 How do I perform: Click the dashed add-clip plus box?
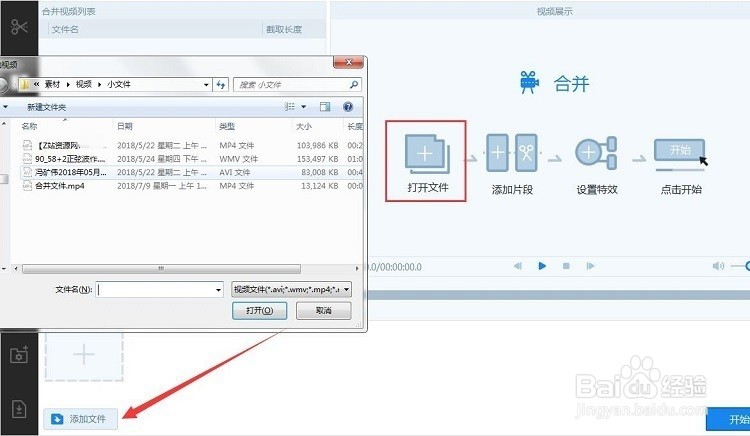click(84, 355)
